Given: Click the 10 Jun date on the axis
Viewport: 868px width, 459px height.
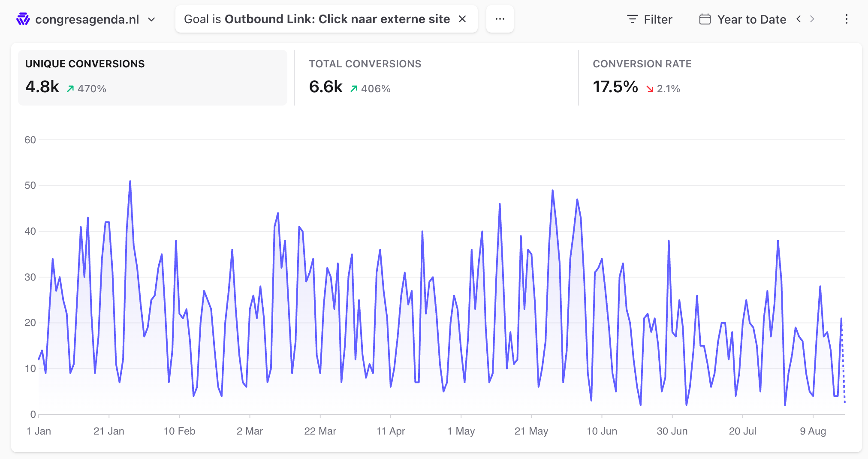Looking at the screenshot, I should [x=602, y=431].
